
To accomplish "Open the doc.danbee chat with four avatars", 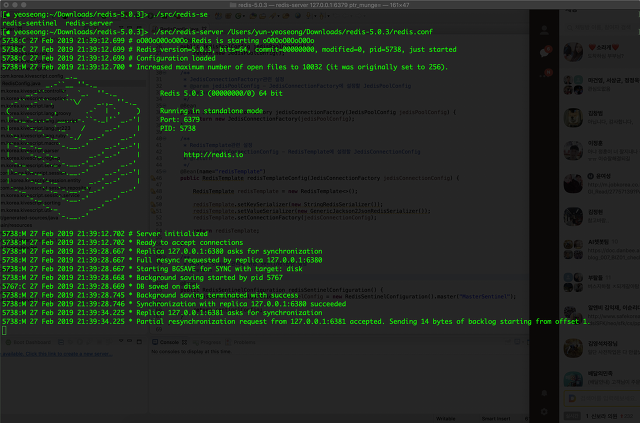I will click(601, 249).
